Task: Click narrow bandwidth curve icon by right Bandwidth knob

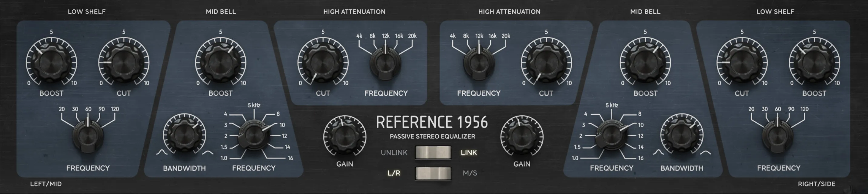Action: click(658, 152)
